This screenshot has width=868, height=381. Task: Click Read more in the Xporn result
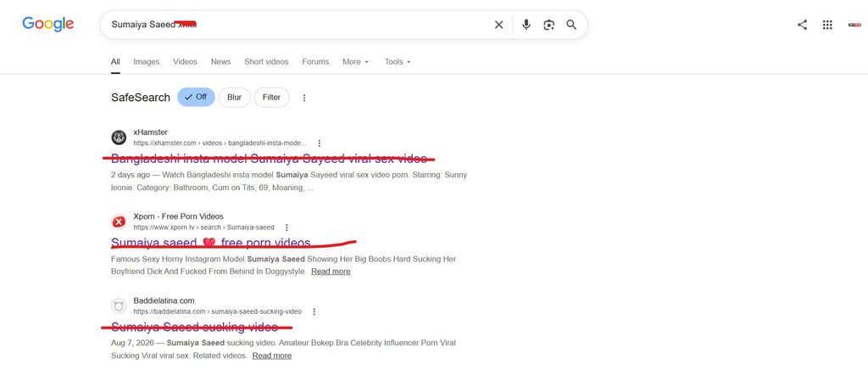(331, 272)
